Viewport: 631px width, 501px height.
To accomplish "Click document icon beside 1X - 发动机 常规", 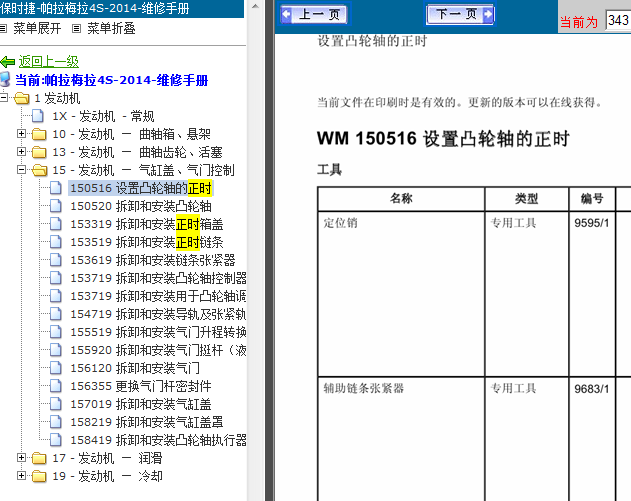I will [38, 116].
